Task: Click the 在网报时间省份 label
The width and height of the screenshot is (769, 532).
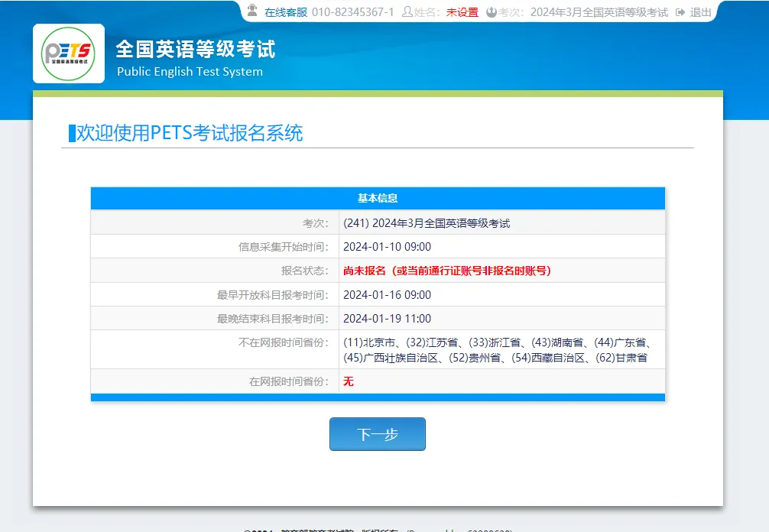Action: (x=289, y=381)
